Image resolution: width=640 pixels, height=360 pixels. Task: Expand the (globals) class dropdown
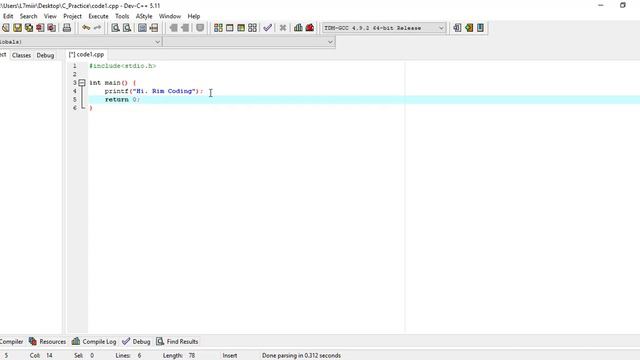pos(81,42)
